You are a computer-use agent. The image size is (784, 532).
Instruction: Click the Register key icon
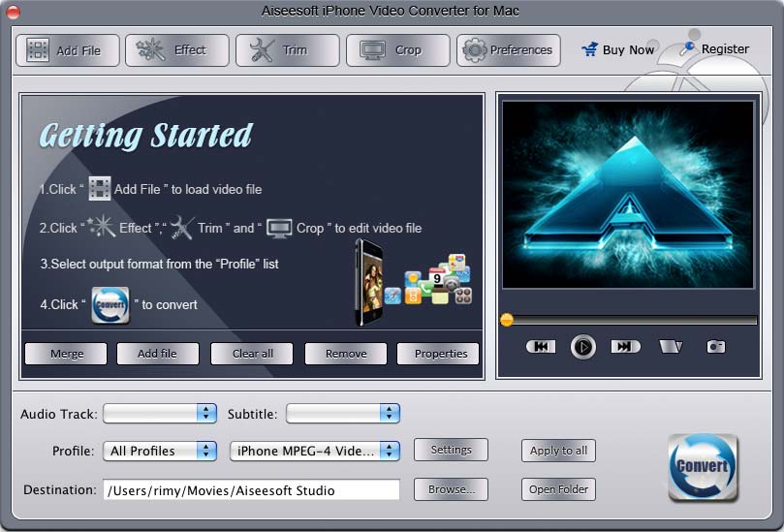[x=687, y=49]
